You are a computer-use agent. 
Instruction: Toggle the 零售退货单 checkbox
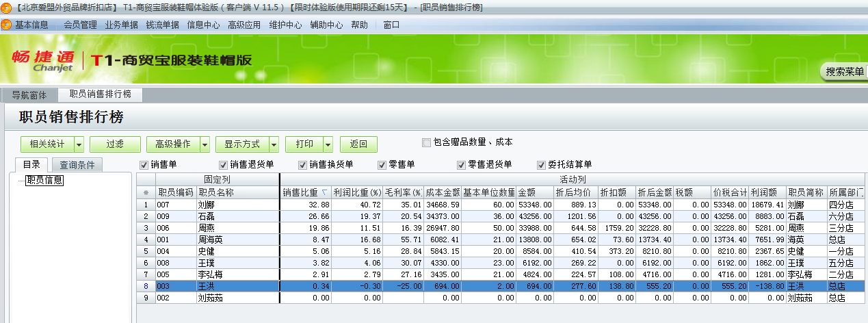pos(461,165)
